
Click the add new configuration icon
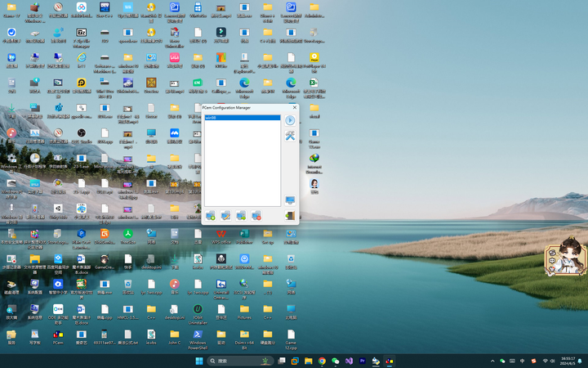[x=211, y=216]
